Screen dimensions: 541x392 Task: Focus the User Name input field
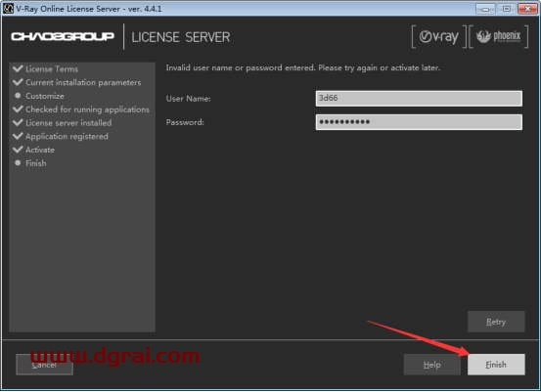pos(419,99)
